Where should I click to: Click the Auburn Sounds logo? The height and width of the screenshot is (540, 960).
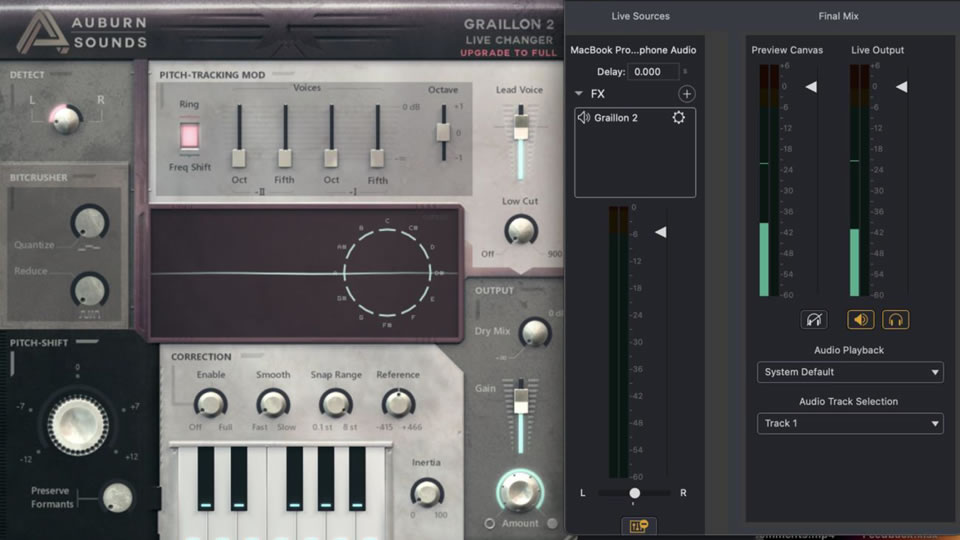coord(81,32)
